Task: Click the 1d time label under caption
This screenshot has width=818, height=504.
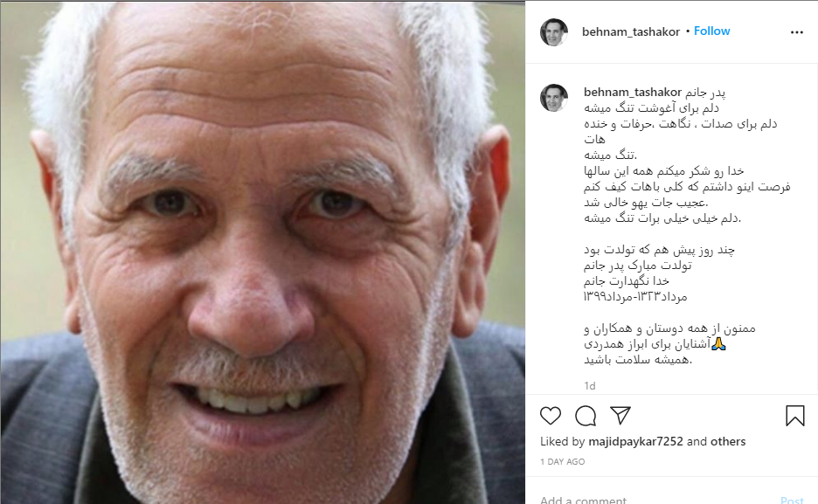Action: coord(590,386)
